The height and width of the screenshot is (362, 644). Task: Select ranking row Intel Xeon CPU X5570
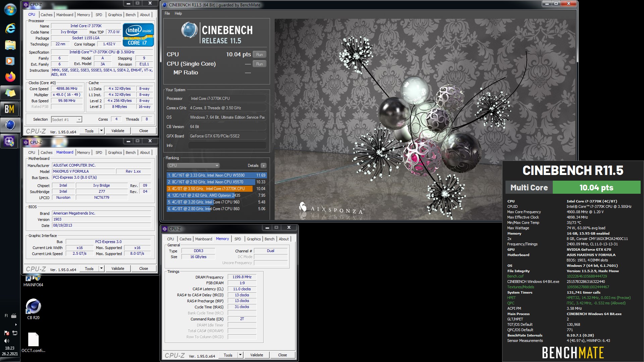[216, 182]
